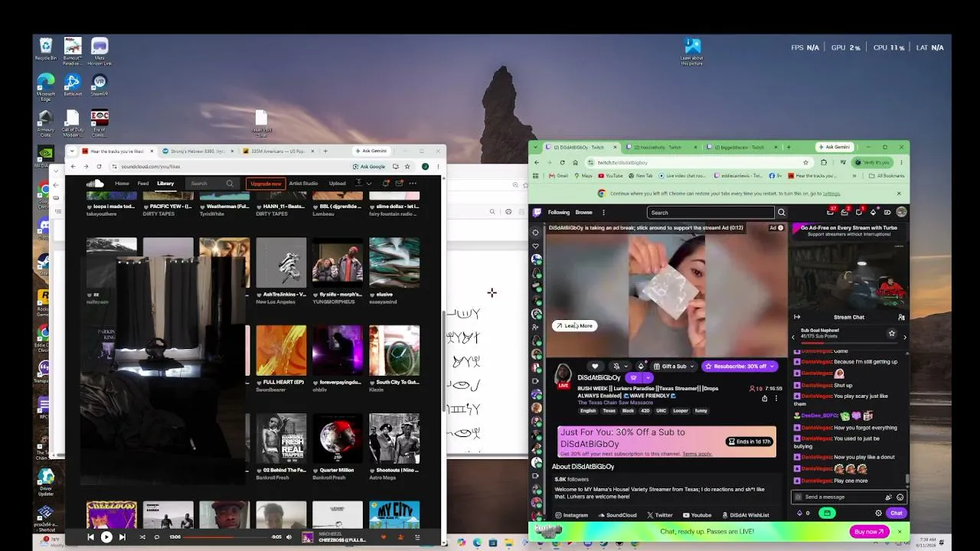Image resolution: width=980 pixels, height=551 pixels.
Task: Click the Twitch search magnifier button
Action: 781,213
